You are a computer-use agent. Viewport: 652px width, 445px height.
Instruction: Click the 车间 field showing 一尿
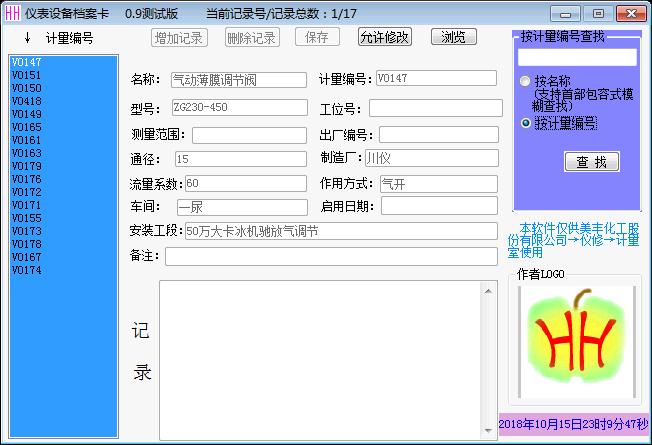[x=242, y=207]
